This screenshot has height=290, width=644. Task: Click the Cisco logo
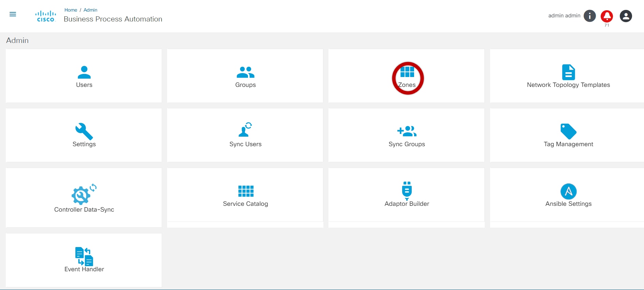pos(46,16)
